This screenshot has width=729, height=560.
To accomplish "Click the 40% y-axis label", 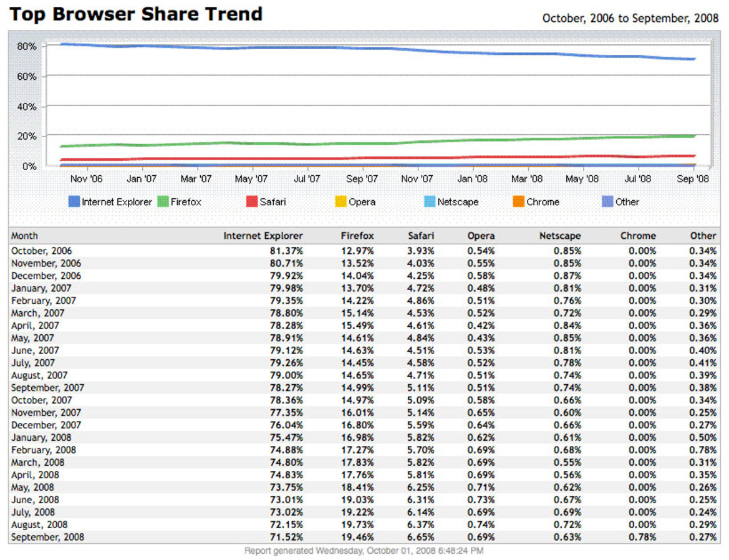I will (x=26, y=107).
